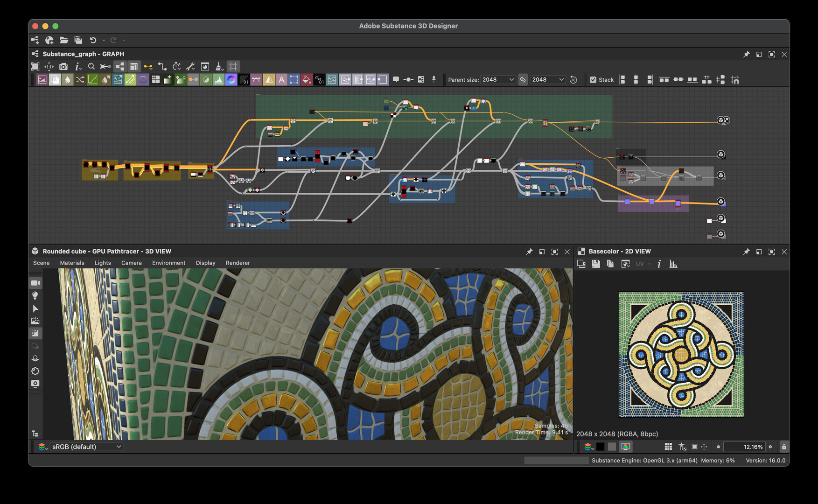This screenshot has height=504, width=818.
Task: Open the Materials menu in 3D view
Action: pyautogui.click(x=72, y=263)
